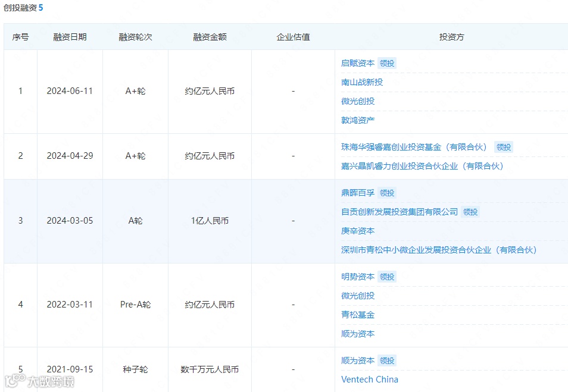The image size is (568, 392).
Task: Click the 领投 tag beside 鼎晖百孚
Action: click(387, 193)
